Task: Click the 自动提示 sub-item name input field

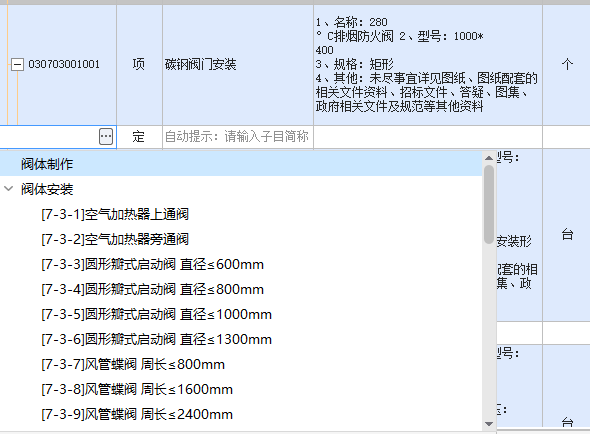Action: (x=238, y=137)
